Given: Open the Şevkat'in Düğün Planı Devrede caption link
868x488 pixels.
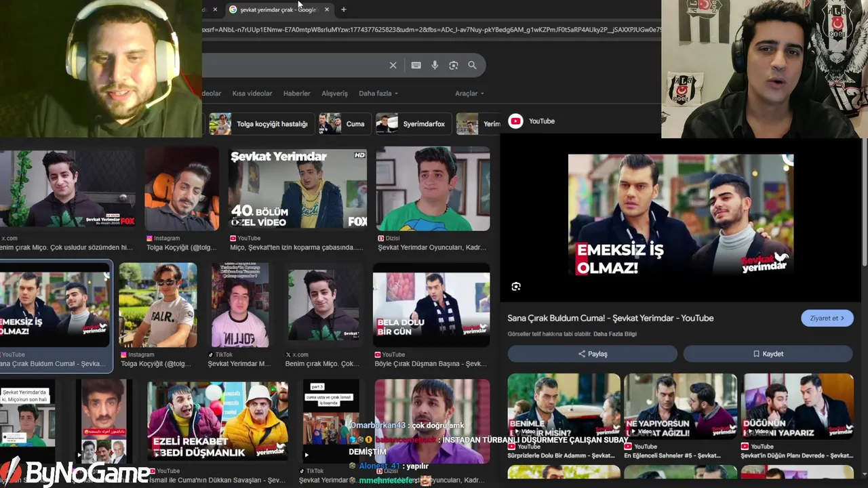Looking at the screenshot, I should coord(797,455).
